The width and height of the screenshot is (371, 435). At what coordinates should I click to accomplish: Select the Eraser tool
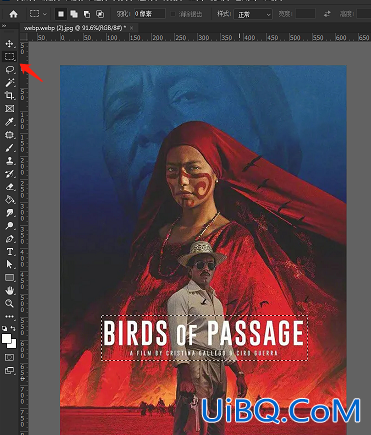[9, 187]
